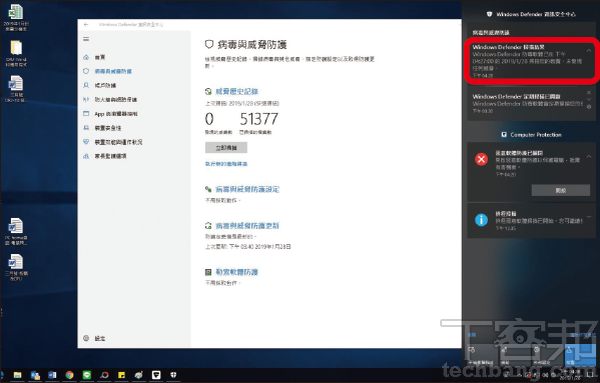
Task: Click the button in Computer Protection alert
Action: 561,190
